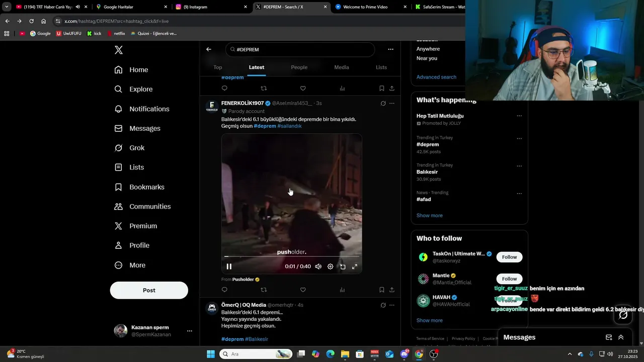Click the Post button
Screen dimensions: 644x362
point(149,290)
